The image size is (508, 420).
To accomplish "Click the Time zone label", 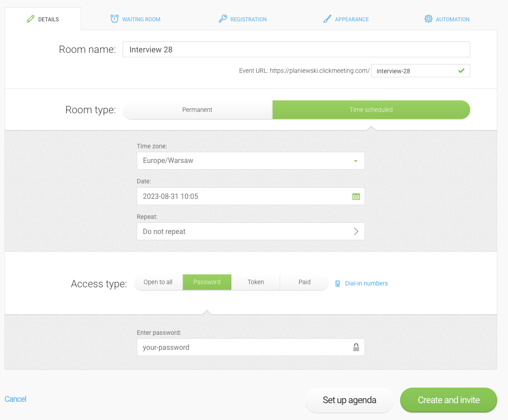I will tap(152, 146).
